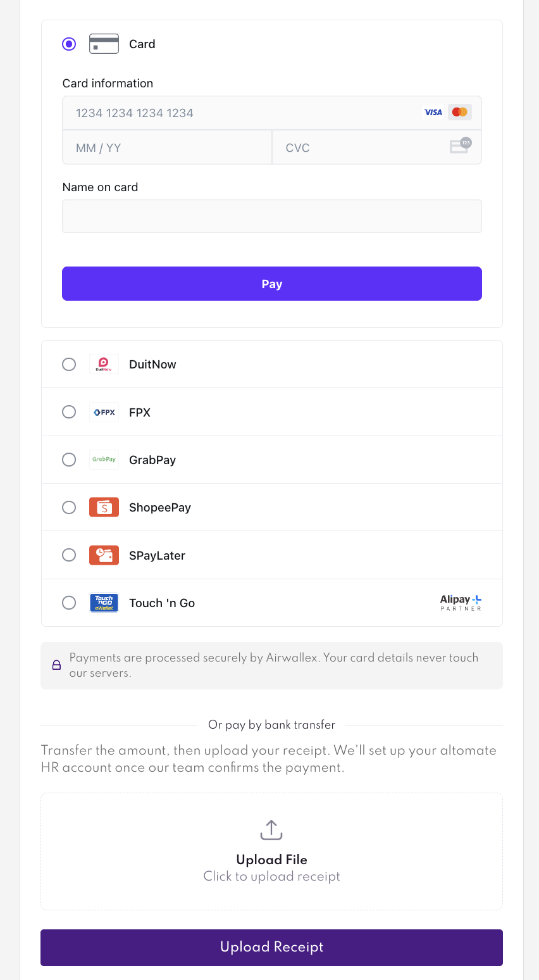
Task: Click the Touch 'n Go eWallet icon
Action: point(104,603)
